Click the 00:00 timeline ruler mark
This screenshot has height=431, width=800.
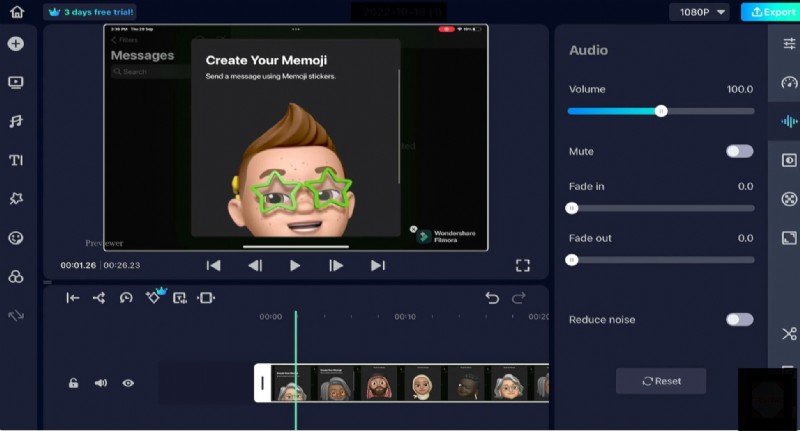click(x=270, y=317)
